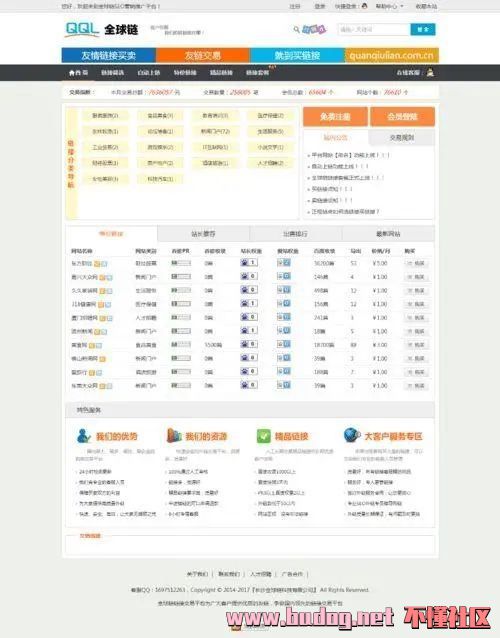Click the Baidu paw icon in the first table row
500x638 pixels.
tap(245, 263)
